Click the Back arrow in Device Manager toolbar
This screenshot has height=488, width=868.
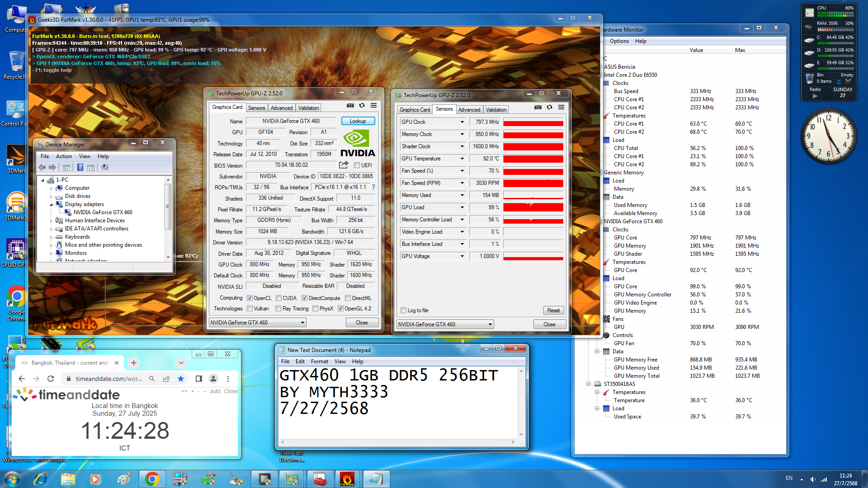click(x=42, y=167)
